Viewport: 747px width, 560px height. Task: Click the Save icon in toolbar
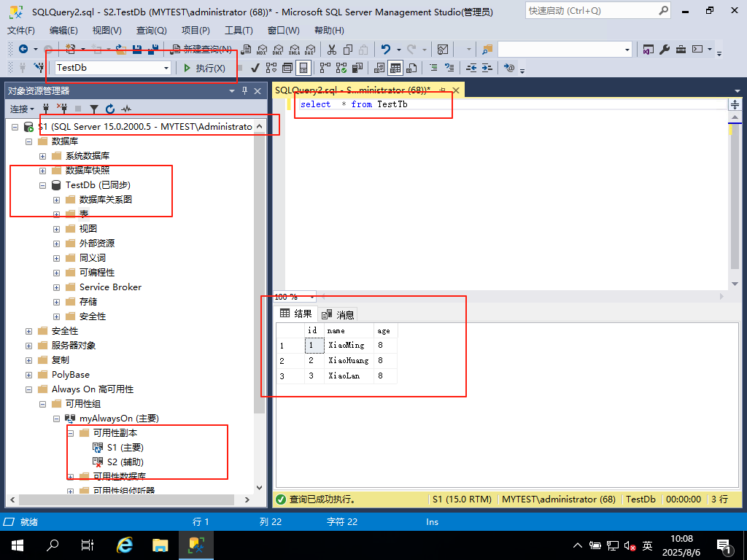[x=137, y=49]
